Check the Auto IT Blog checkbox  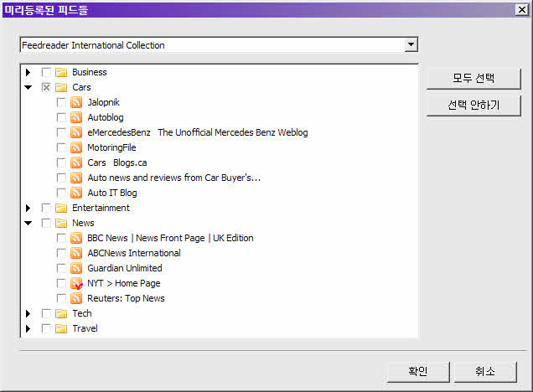pos(61,193)
